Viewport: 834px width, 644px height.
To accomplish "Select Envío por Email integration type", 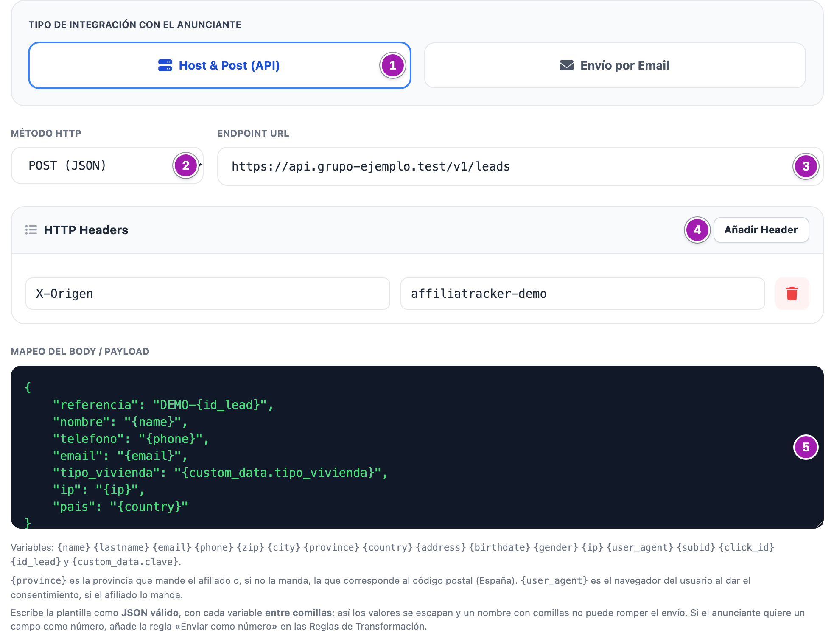I will click(615, 65).
